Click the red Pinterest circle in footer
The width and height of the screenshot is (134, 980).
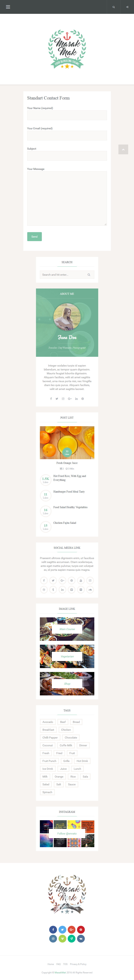click(81, 929)
